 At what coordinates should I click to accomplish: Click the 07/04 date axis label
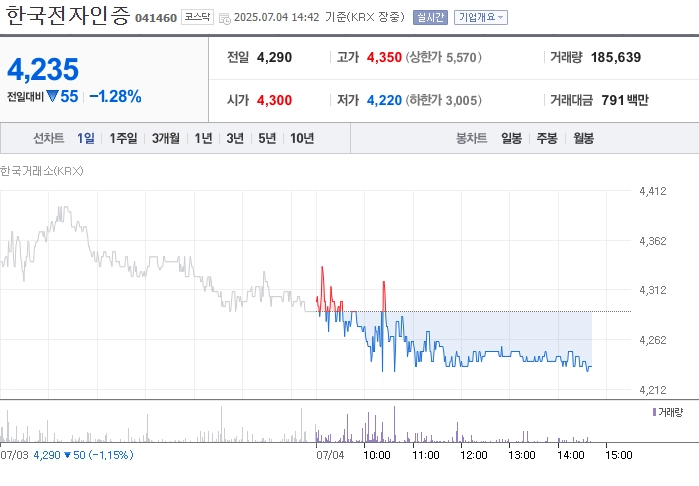330,455
